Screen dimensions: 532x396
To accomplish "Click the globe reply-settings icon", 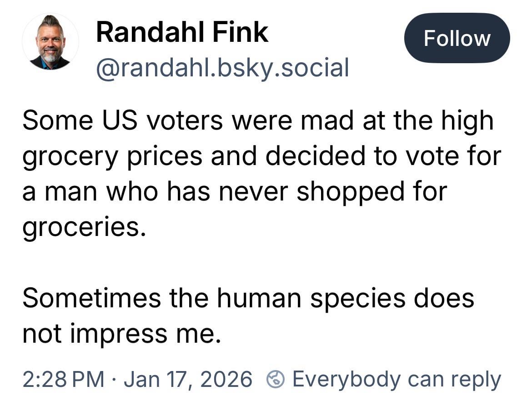I will tap(275, 379).
